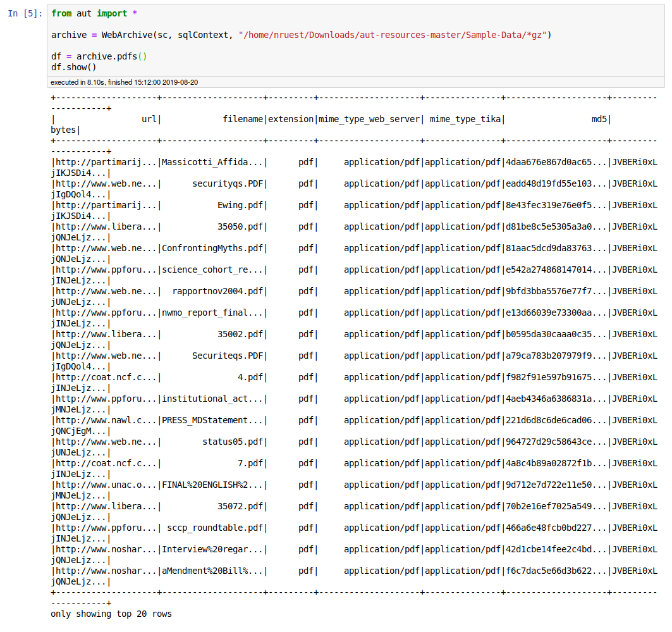This screenshot has width=672, height=632.
Task: Click filename 'ConfrontingMyths.pdf'
Action: (212, 248)
